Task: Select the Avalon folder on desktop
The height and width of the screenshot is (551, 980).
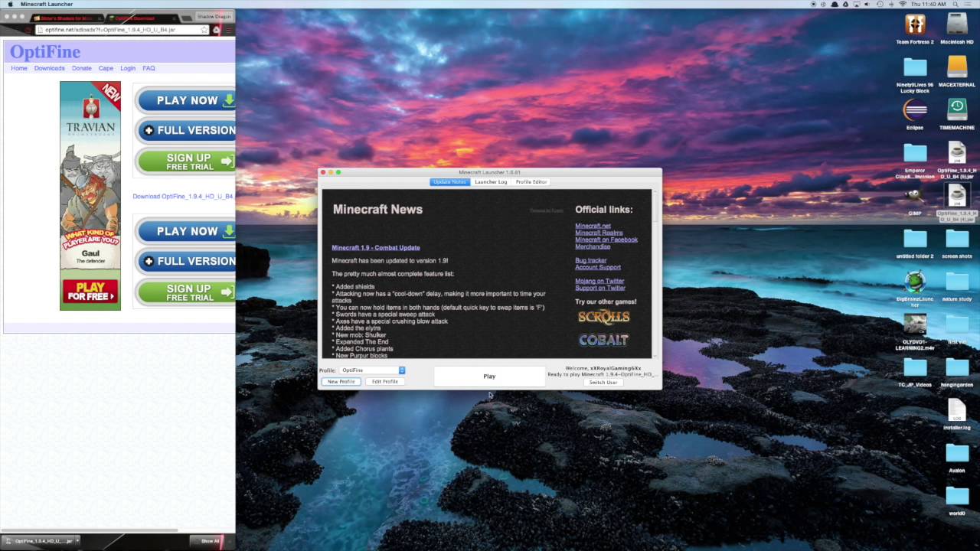Action: (957, 453)
